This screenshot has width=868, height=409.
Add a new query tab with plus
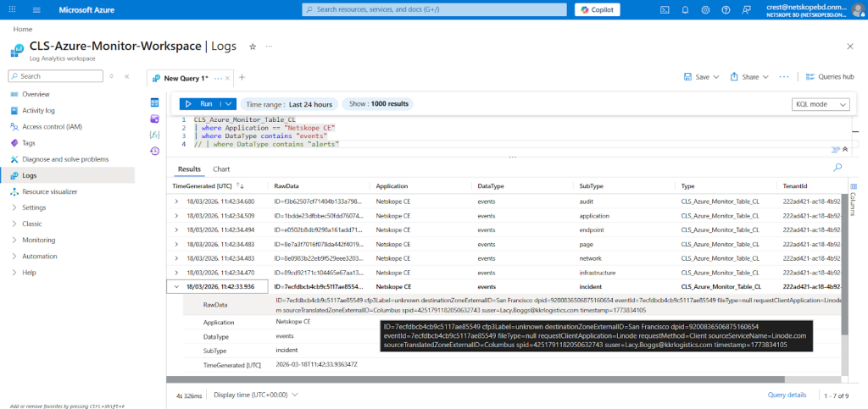(x=242, y=77)
